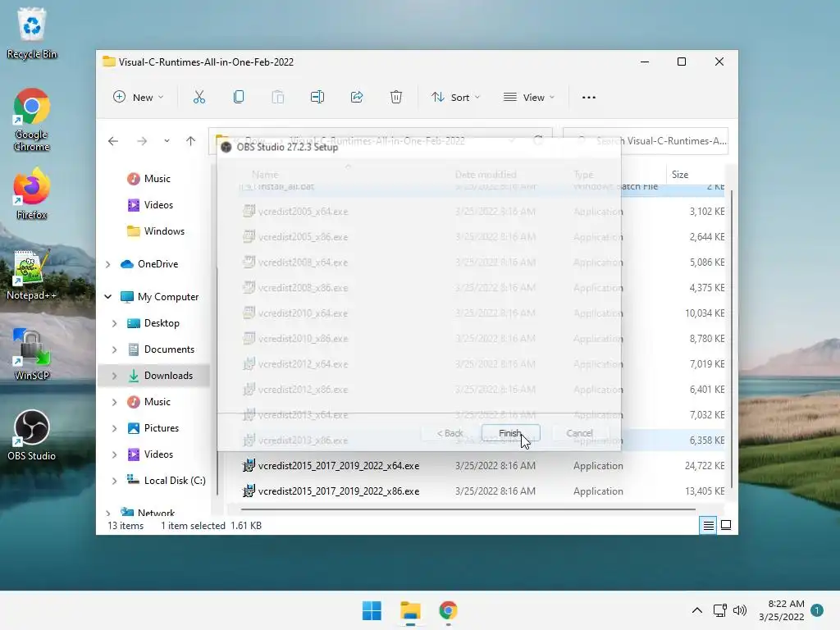840x630 pixels.
Task: Click the Cut scissors icon
Action: click(x=199, y=97)
